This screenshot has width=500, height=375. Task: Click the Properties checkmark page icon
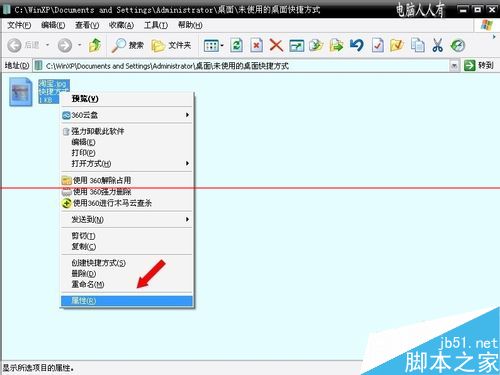377,45
